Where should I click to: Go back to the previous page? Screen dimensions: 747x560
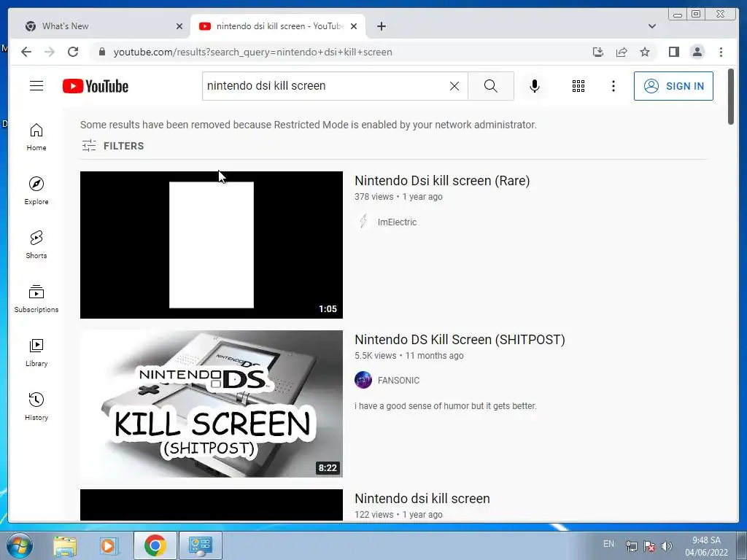26,52
